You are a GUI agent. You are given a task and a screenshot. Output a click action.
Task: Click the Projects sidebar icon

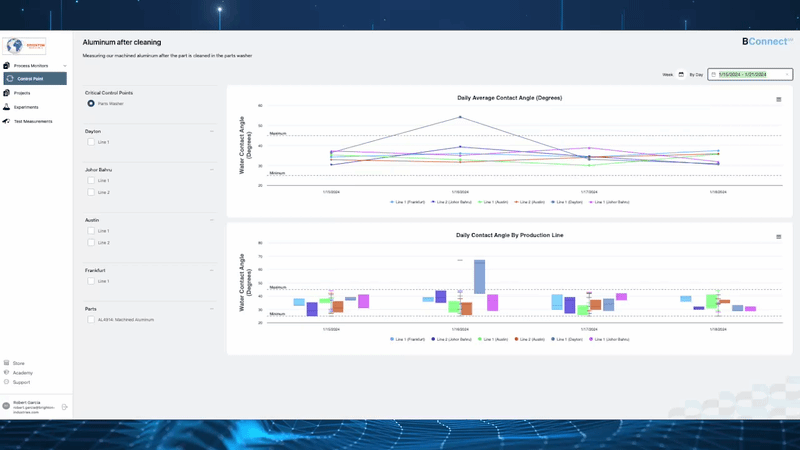click(7, 93)
